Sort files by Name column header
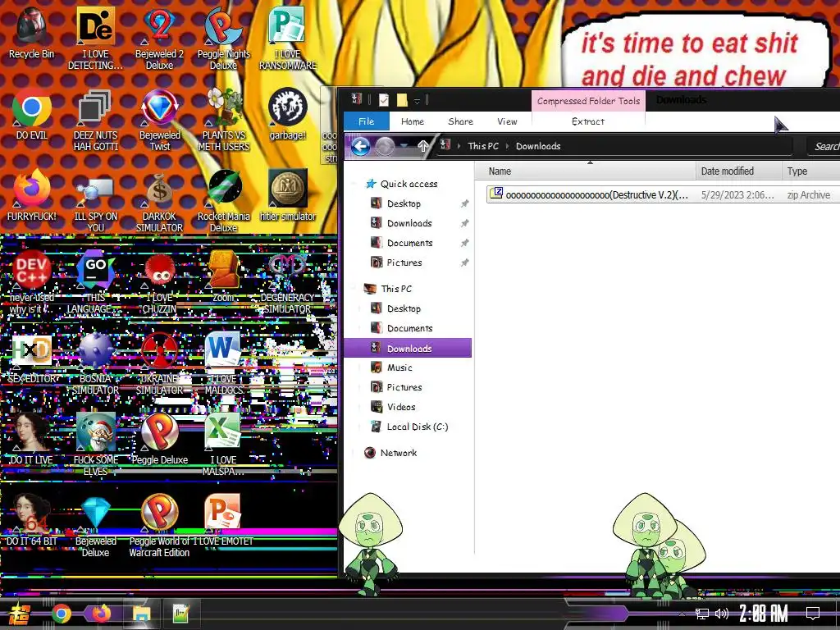Screen dimensions: 840x630 [x=585, y=171]
